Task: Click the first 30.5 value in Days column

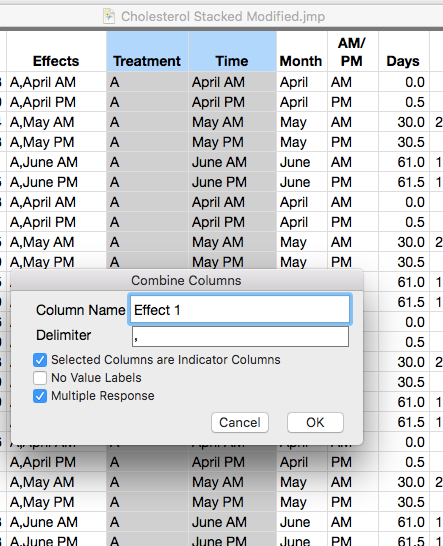Action: point(403,142)
